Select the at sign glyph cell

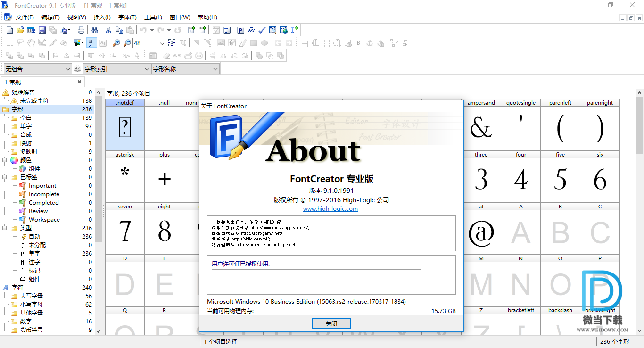481,229
